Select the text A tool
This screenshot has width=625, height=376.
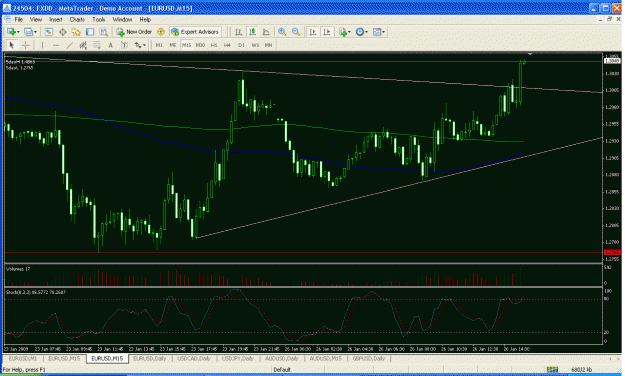(110, 45)
